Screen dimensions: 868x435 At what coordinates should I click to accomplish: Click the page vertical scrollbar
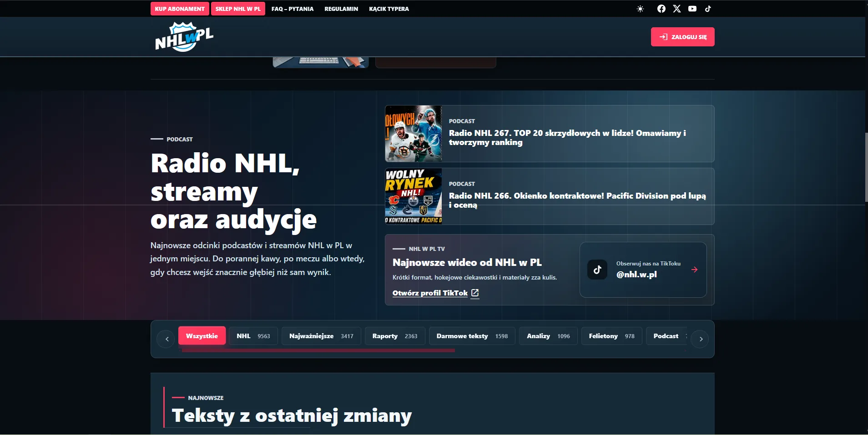[866, 167]
